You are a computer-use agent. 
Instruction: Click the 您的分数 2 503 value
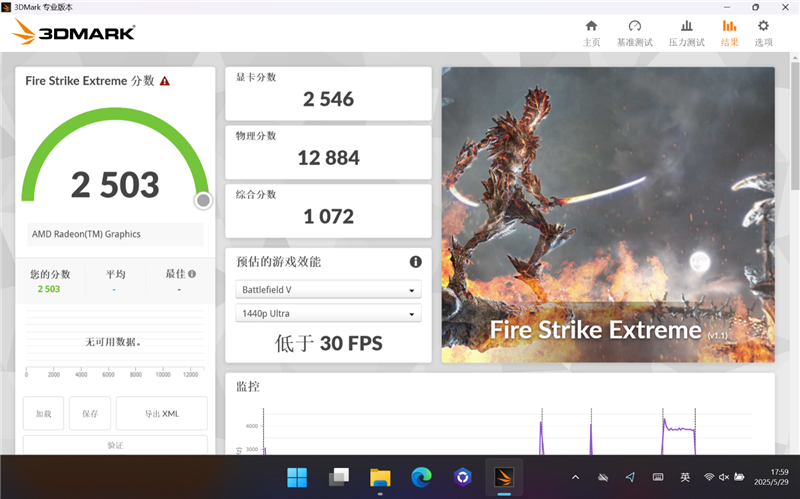(48, 289)
